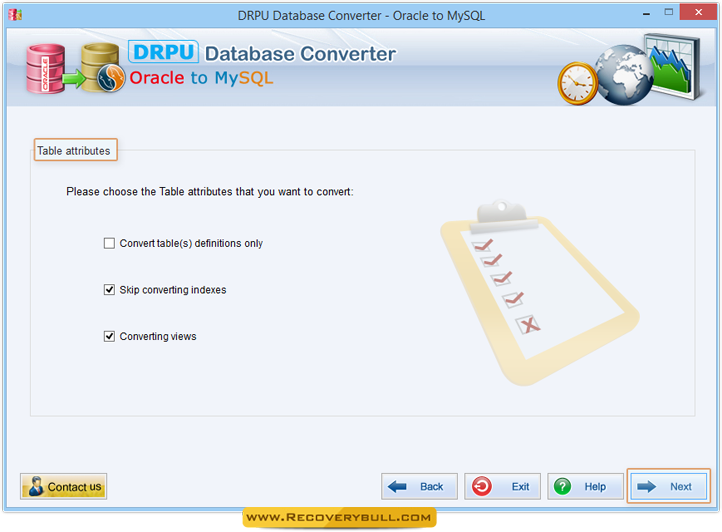Exit the database converter
The width and height of the screenshot is (722, 532).
502,486
